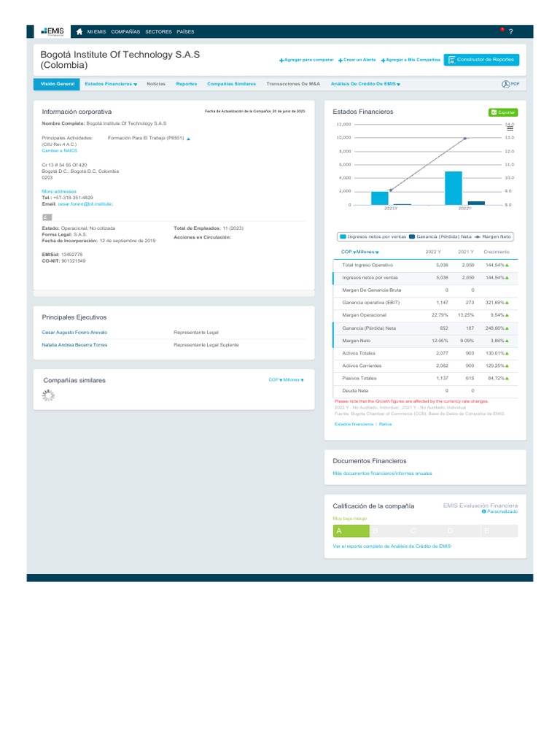Click the EMIS logo

pyautogui.click(x=52, y=31)
